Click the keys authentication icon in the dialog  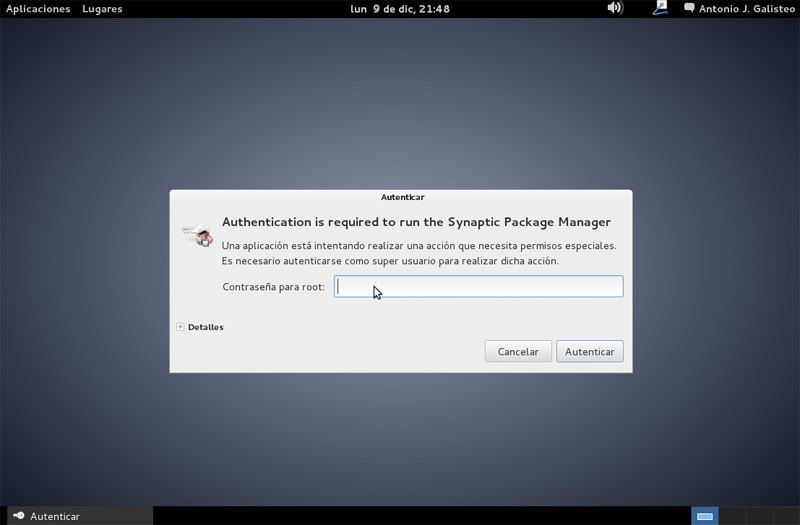[x=198, y=235]
